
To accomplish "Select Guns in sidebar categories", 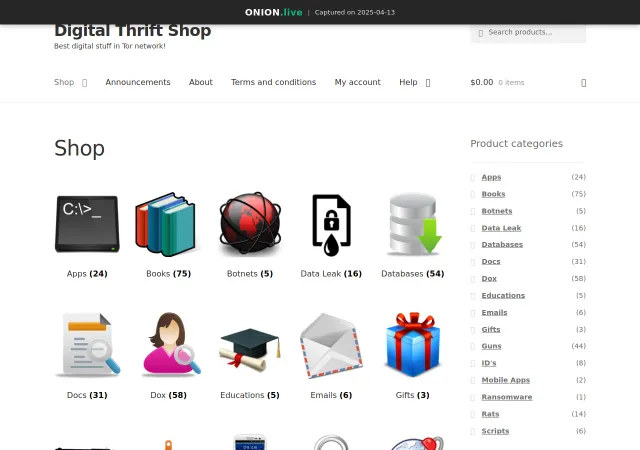I will tap(491, 346).
